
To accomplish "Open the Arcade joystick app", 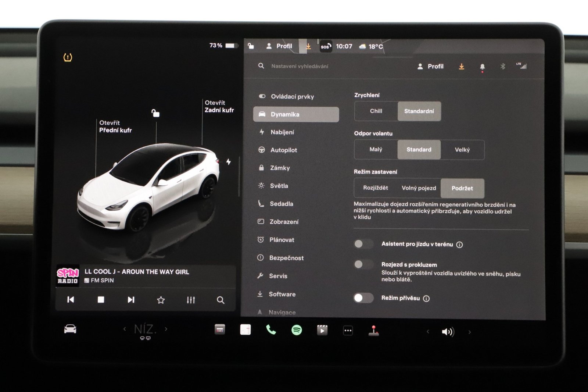I will (x=374, y=331).
